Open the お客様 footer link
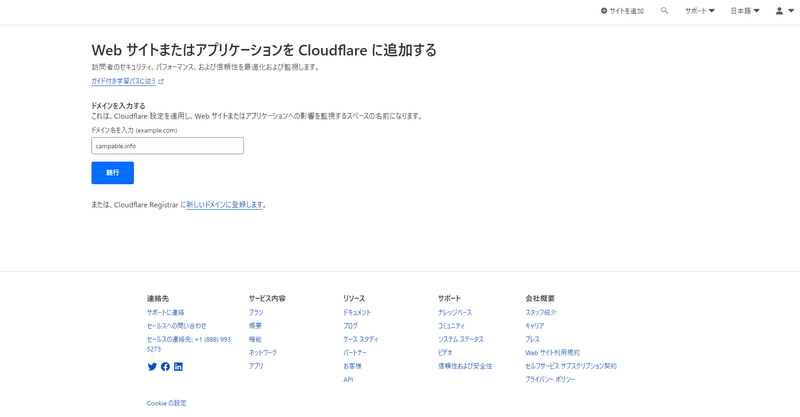Image resolution: width=800 pixels, height=417 pixels. [x=353, y=366]
